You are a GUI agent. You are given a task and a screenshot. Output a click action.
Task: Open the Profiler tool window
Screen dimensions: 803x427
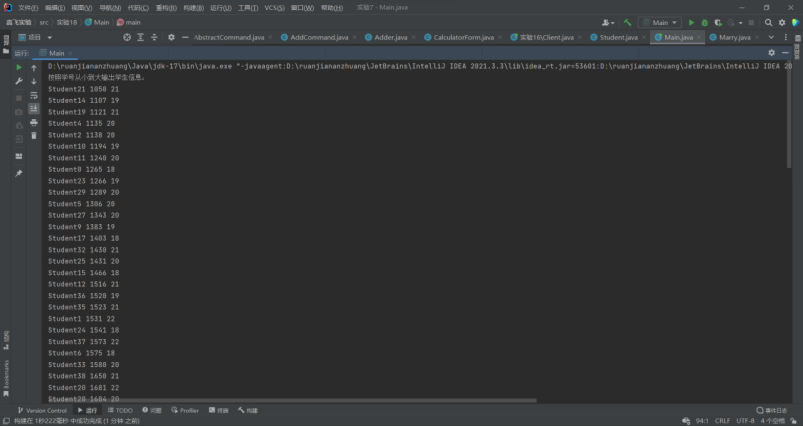(x=185, y=411)
